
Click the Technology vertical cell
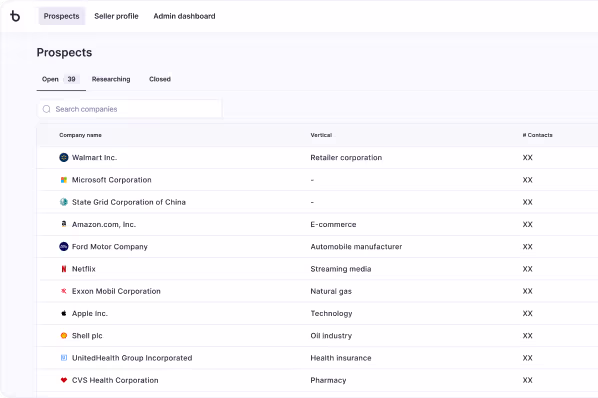[x=331, y=313]
